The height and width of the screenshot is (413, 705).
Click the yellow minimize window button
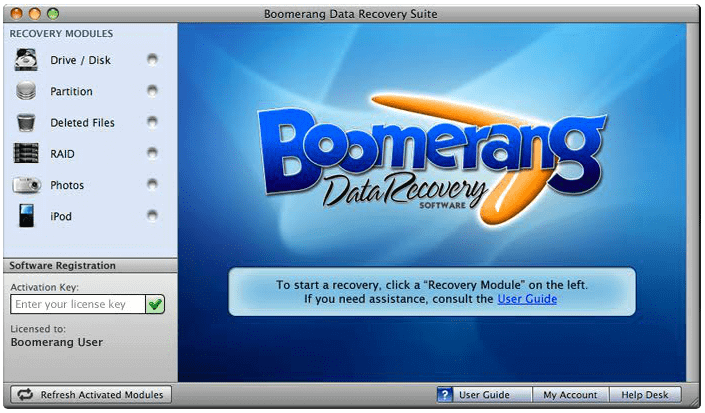tap(35, 14)
